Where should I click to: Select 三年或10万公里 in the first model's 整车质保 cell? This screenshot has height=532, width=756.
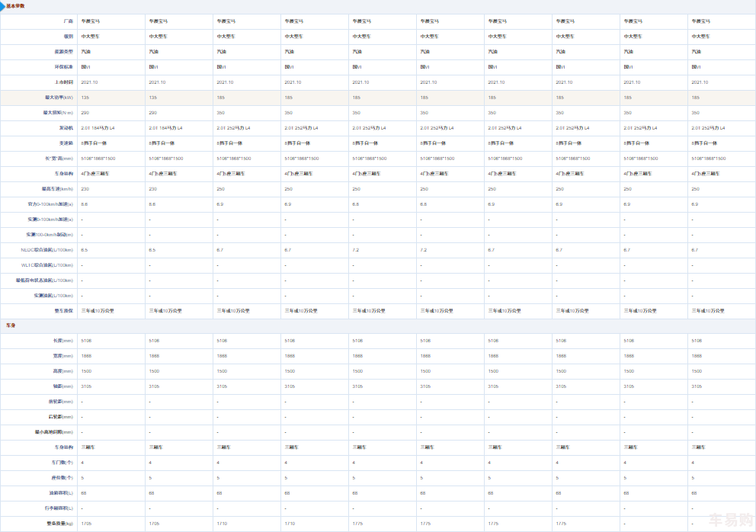pos(98,311)
